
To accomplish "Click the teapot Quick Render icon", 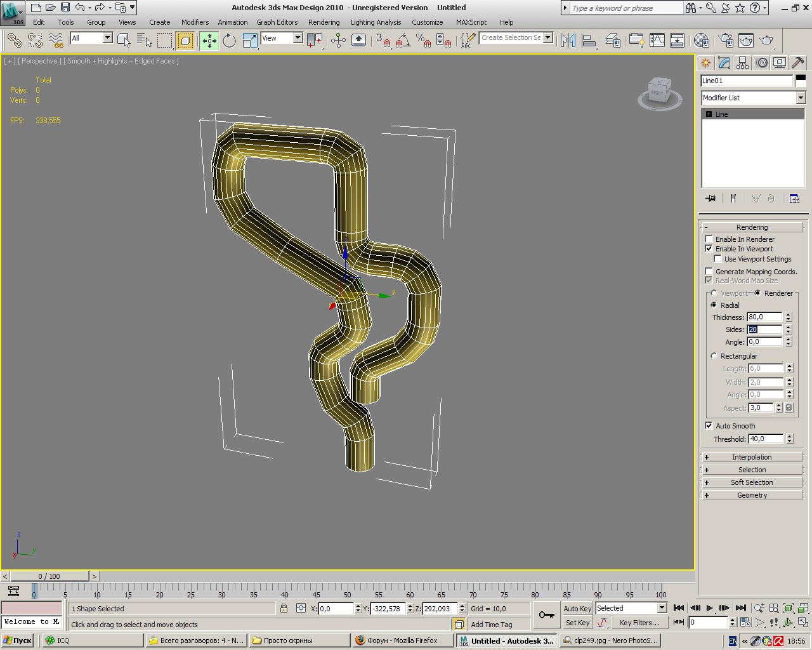I will (766, 41).
